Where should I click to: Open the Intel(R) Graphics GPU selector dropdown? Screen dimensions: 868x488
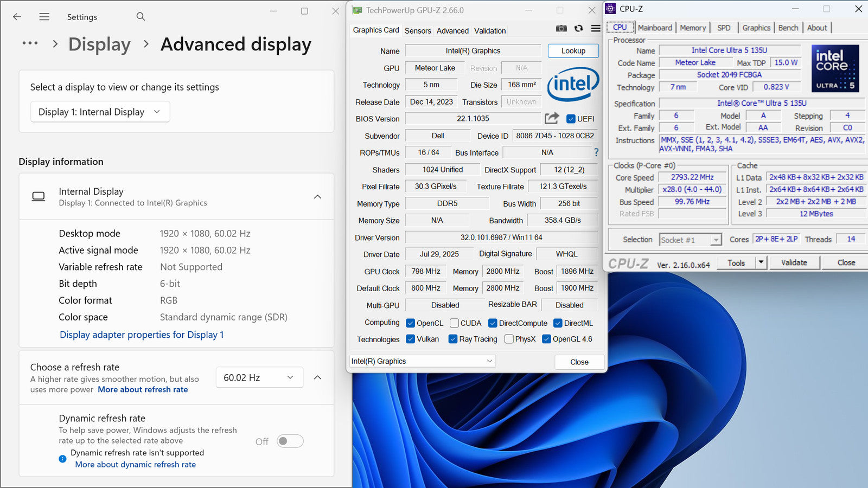(422, 361)
